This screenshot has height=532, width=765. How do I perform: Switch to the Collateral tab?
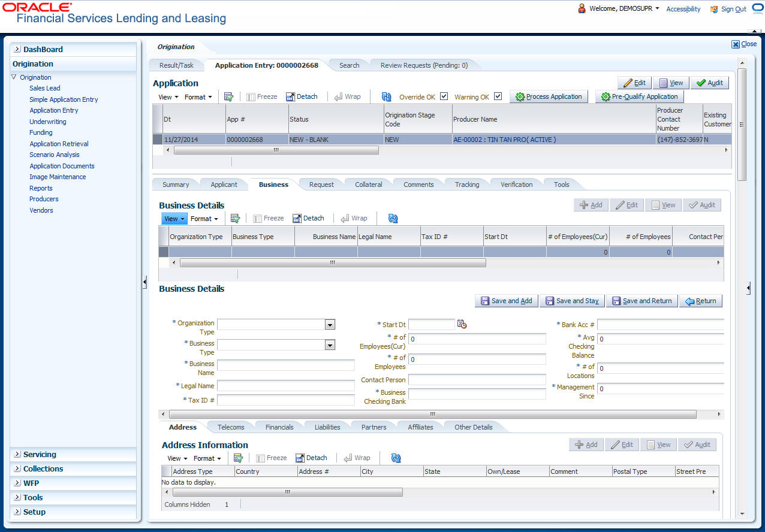[x=368, y=185]
